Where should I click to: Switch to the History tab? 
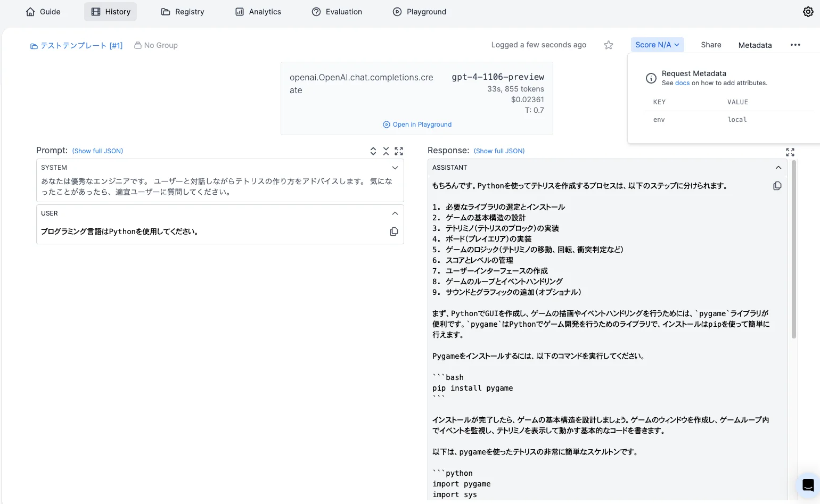pyautogui.click(x=110, y=12)
